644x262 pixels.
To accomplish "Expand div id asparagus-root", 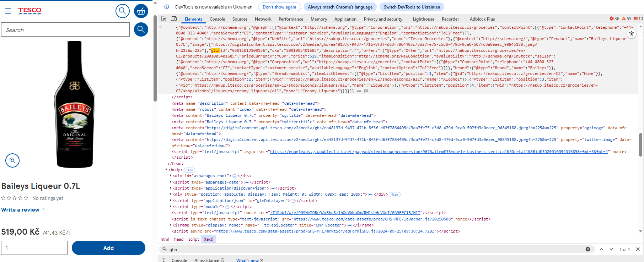I will pyautogui.click(x=171, y=176).
